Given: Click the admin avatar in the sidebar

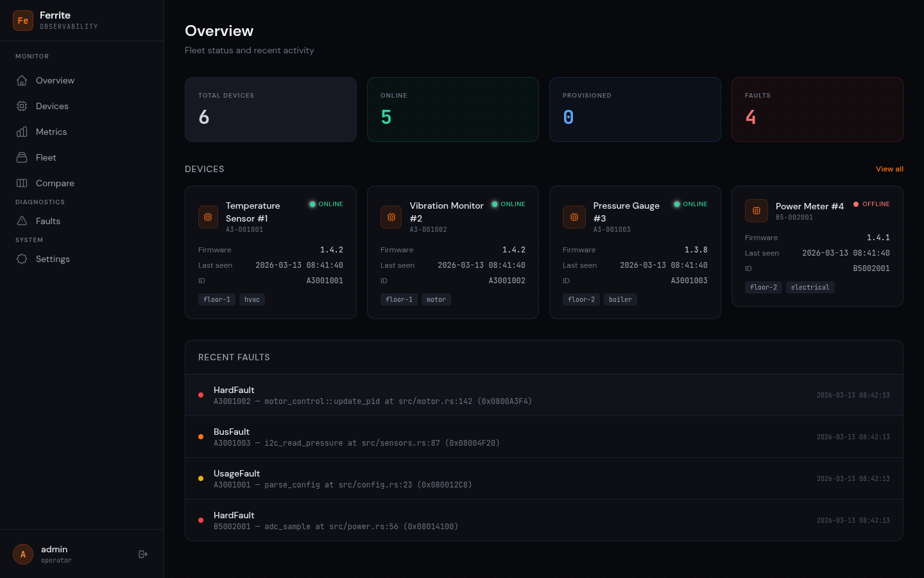Looking at the screenshot, I should coord(22,554).
